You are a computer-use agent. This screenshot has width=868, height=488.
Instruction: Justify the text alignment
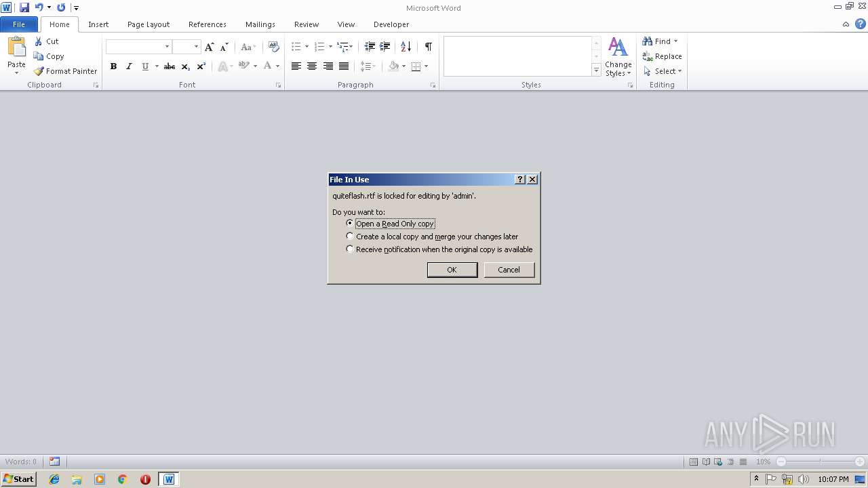click(344, 66)
